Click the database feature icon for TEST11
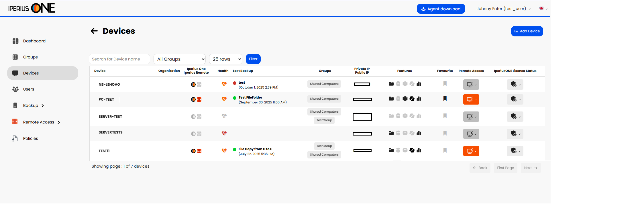This screenshot has height=204, width=644. (x=398, y=150)
